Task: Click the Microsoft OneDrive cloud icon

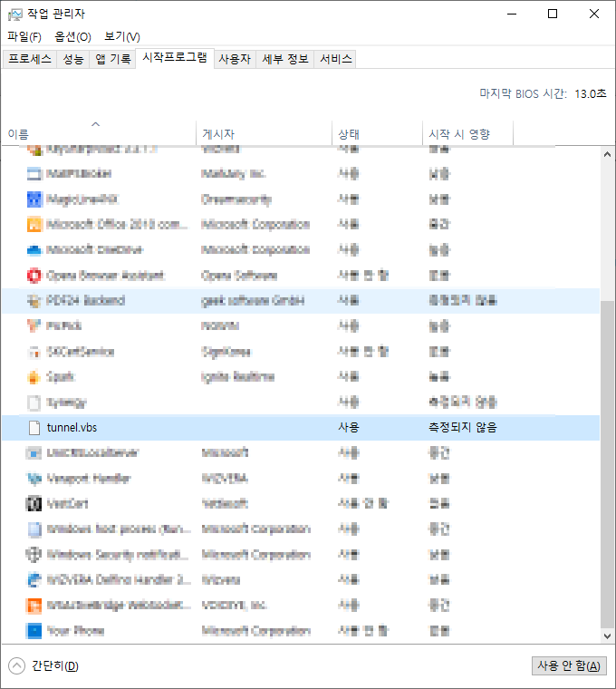Action: point(34,250)
